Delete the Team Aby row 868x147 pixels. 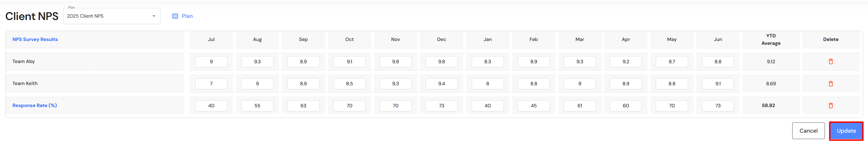[831, 61]
